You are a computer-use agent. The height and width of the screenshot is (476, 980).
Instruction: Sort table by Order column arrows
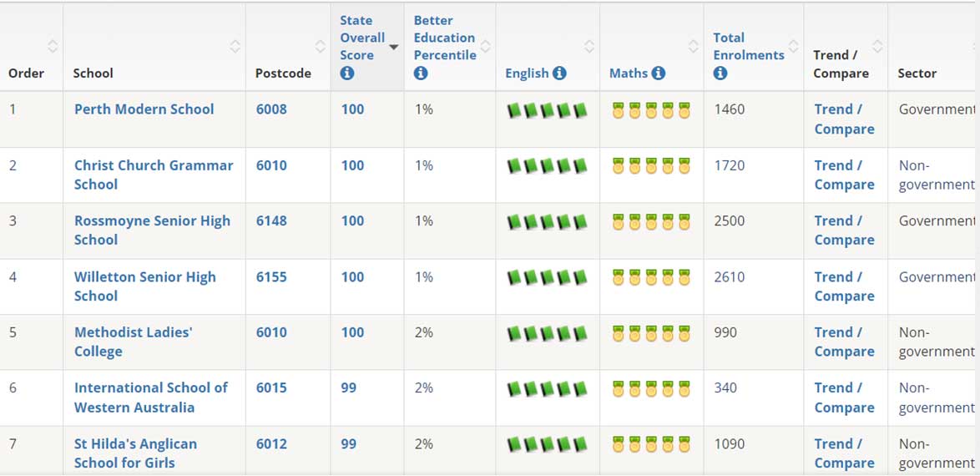53,46
